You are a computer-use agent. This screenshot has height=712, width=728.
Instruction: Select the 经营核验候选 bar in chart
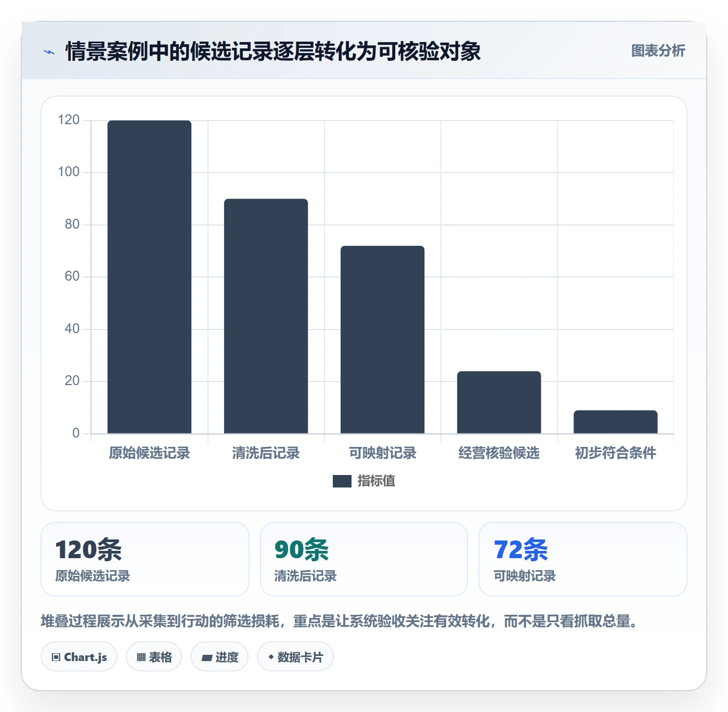click(x=499, y=402)
